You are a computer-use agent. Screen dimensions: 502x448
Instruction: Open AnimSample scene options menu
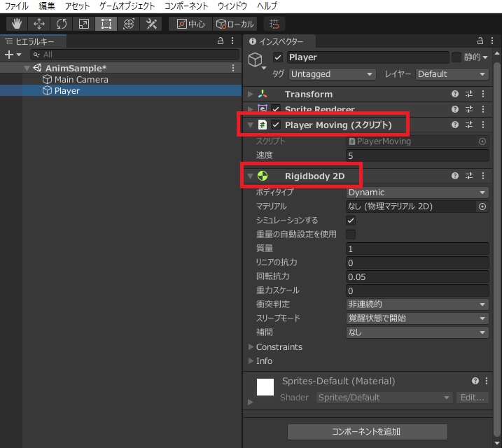click(x=233, y=68)
